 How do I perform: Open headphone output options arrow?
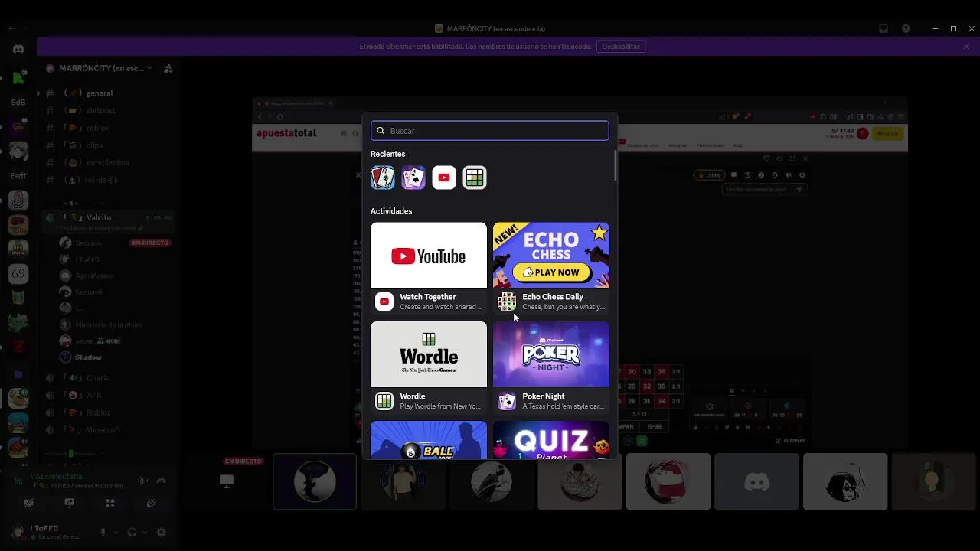pyautogui.click(x=145, y=532)
